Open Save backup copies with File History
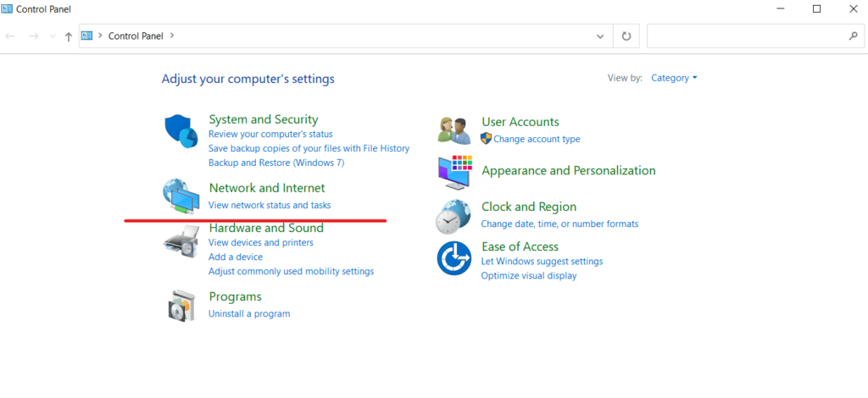868x398 pixels. pyautogui.click(x=309, y=148)
